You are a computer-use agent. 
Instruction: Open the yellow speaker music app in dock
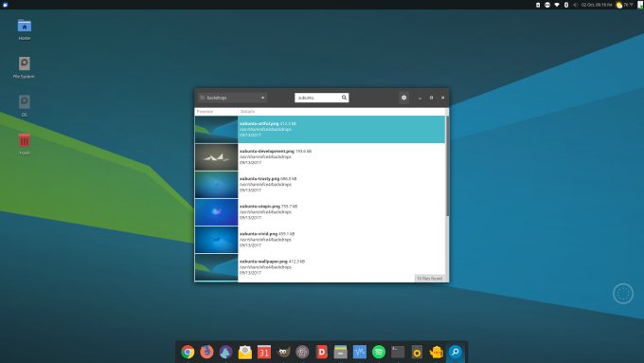click(417, 352)
